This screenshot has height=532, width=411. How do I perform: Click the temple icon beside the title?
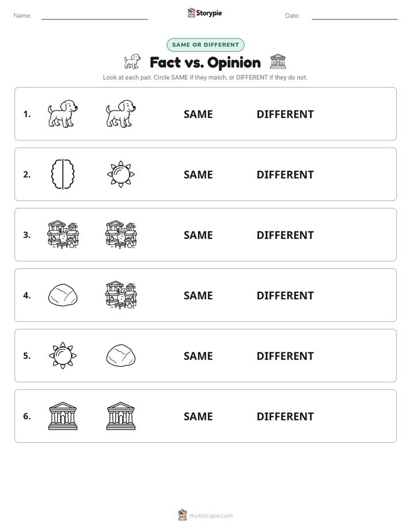[x=278, y=62]
